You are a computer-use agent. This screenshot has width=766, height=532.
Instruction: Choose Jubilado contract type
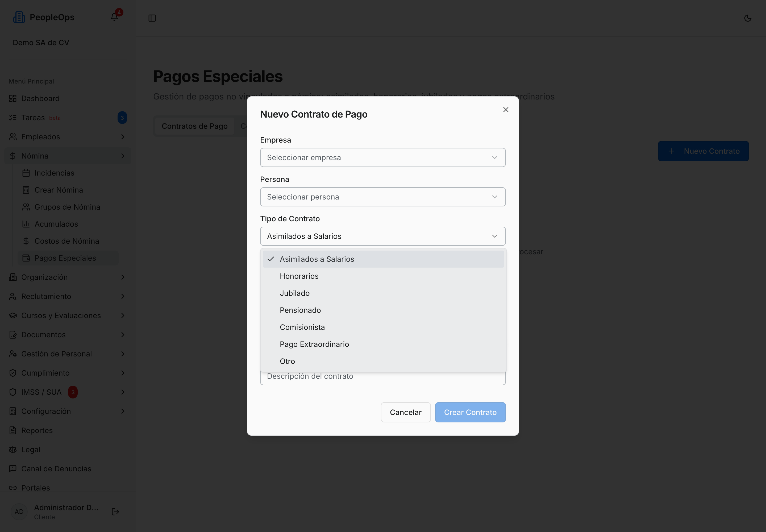(383, 293)
